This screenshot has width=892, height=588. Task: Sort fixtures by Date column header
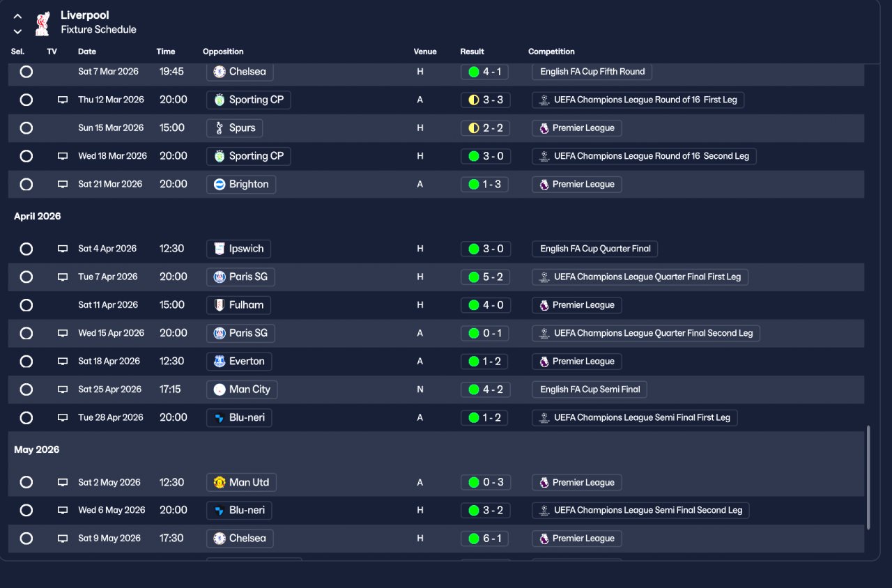pyautogui.click(x=87, y=52)
